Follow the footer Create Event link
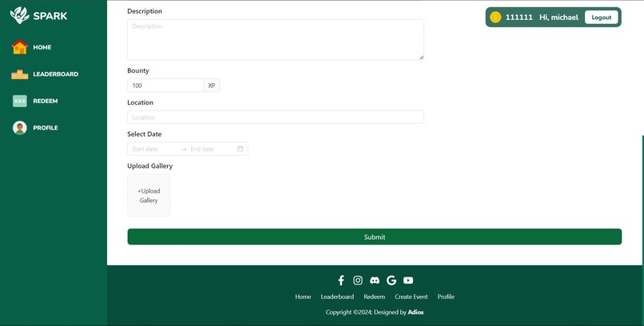Image resolution: width=644 pixels, height=326 pixels. [411, 297]
